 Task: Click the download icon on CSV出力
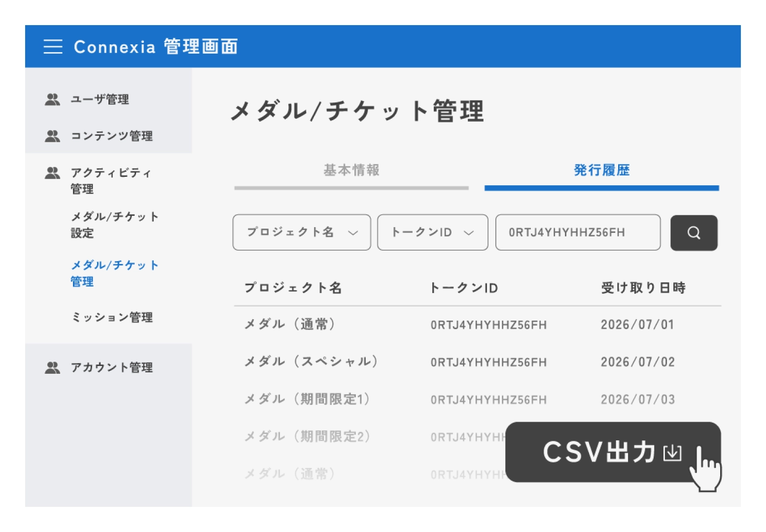click(672, 452)
